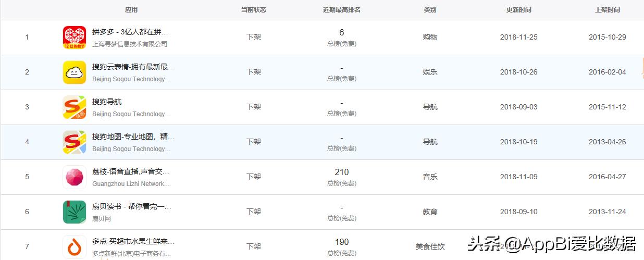The height and width of the screenshot is (260, 644).
Task: Click release date 2016-04-27
Action: pos(608,177)
